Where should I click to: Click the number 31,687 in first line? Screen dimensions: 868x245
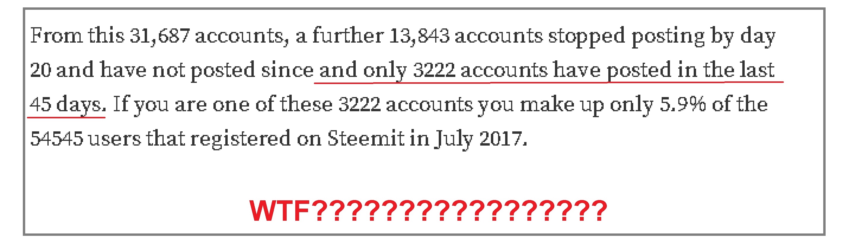tap(160, 36)
